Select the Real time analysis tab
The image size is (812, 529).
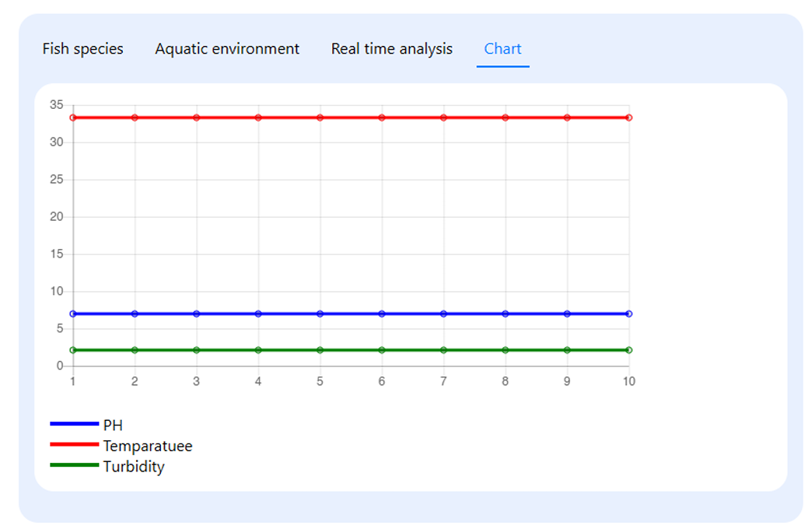[x=391, y=49]
